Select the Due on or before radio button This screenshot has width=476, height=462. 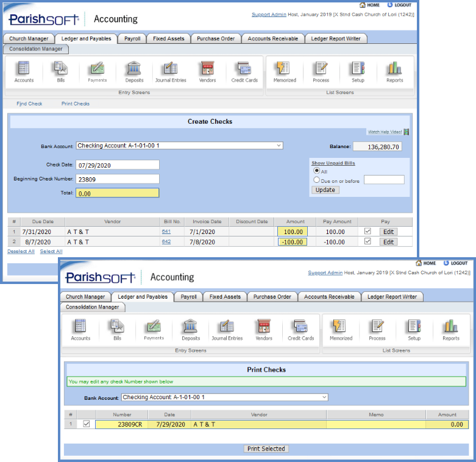pos(317,180)
